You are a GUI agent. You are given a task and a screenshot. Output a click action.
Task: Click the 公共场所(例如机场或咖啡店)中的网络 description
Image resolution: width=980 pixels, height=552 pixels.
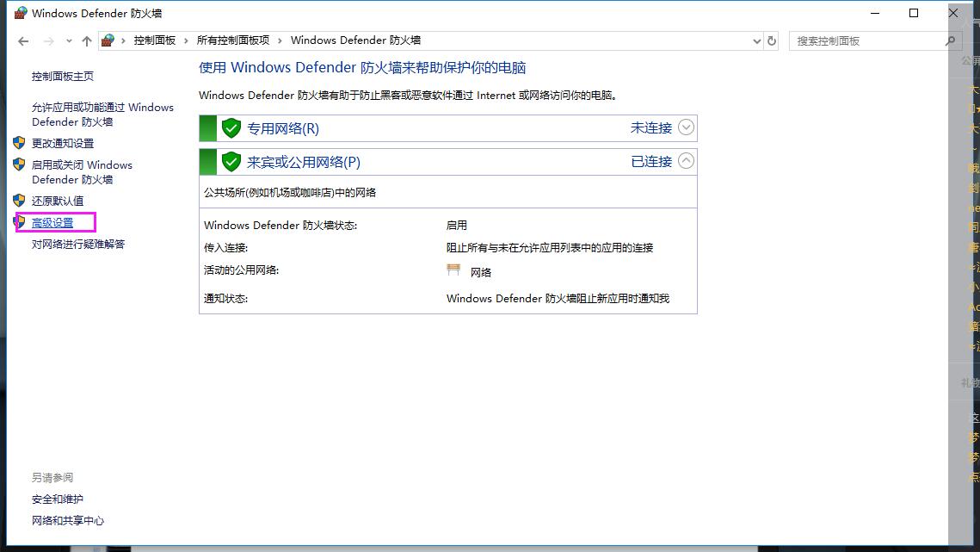[x=290, y=193]
